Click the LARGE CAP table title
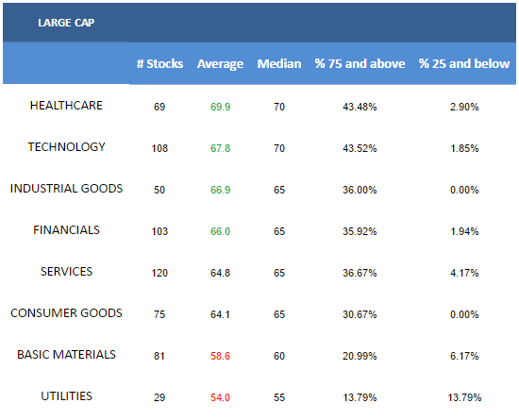519x420 pixels. click(66, 23)
